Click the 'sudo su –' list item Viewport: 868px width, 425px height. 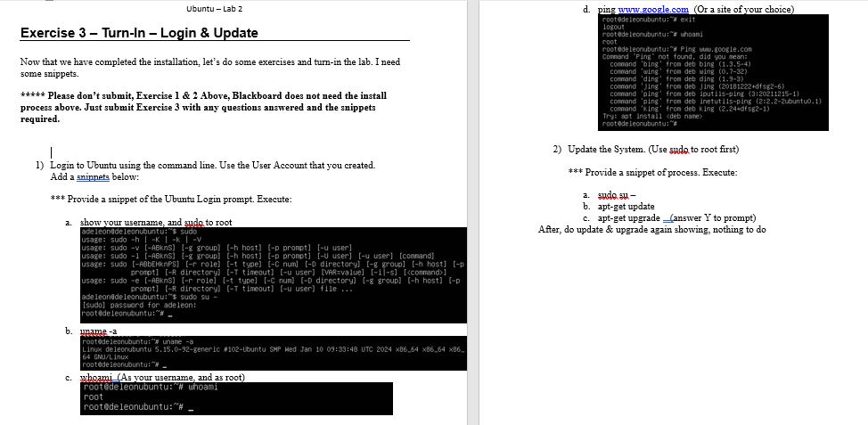[617, 195]
